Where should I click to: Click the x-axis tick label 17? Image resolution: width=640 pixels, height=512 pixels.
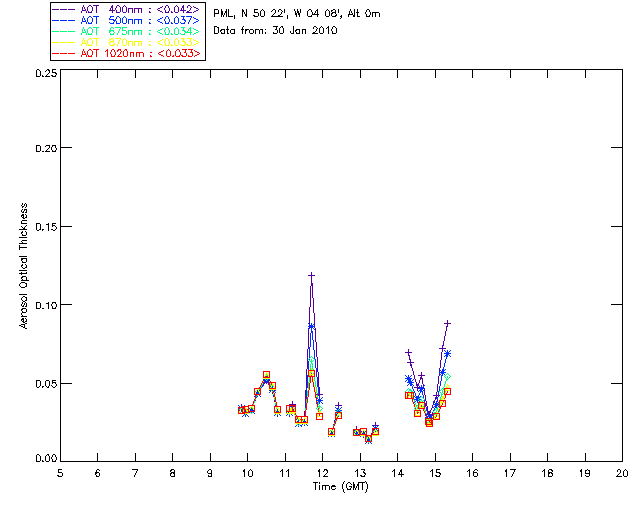tap(510, 474)
